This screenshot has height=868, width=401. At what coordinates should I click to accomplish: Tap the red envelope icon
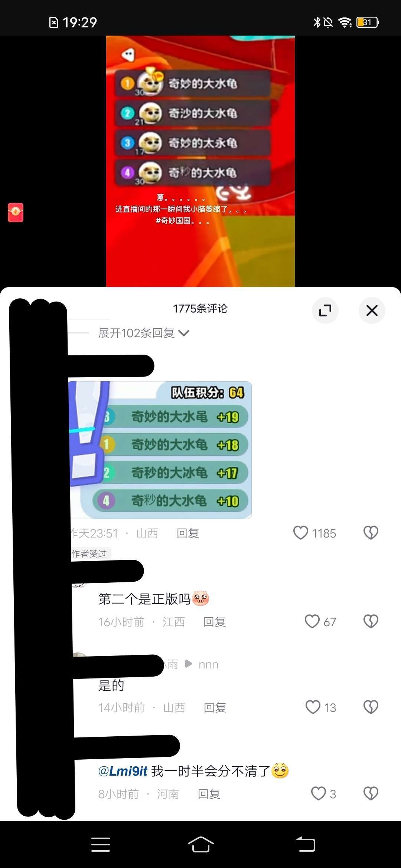pos(16,213)
